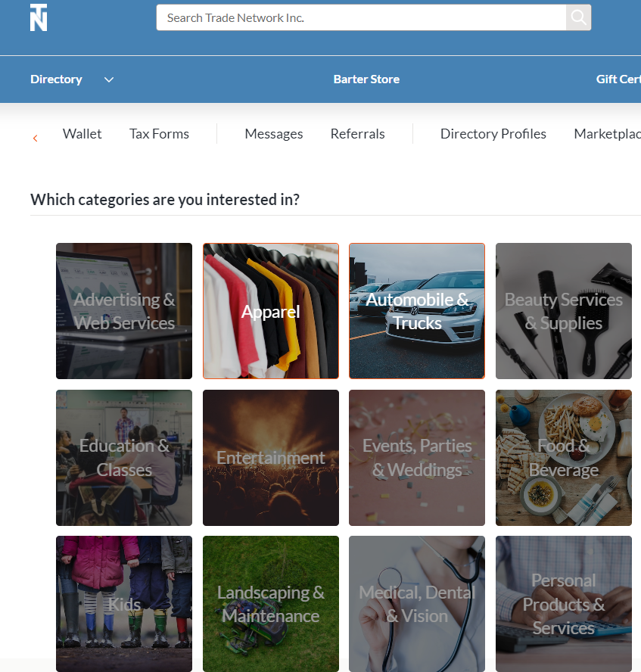Viewport: 641px width, 672px height.
Task: Click the left back-arrow chevron in the navigation bar
Action: tap(35, 138)
